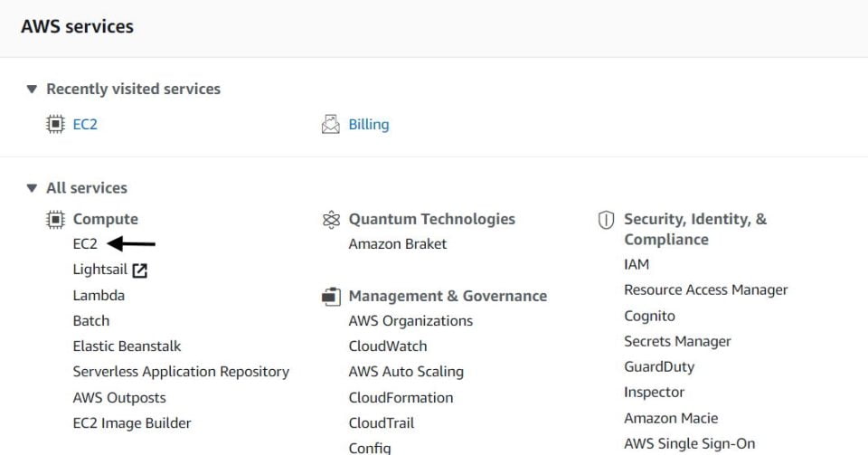
Task: Click the Compute category chip icon
Action: pyautogui.click(x=55, y=220)
